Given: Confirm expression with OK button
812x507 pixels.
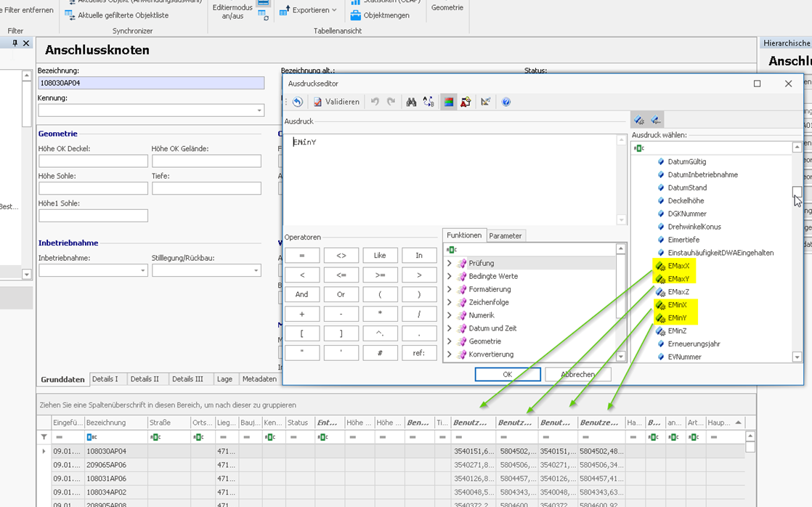Looking at the screenshot, I should pyautogui.click(x=507, y=375).
